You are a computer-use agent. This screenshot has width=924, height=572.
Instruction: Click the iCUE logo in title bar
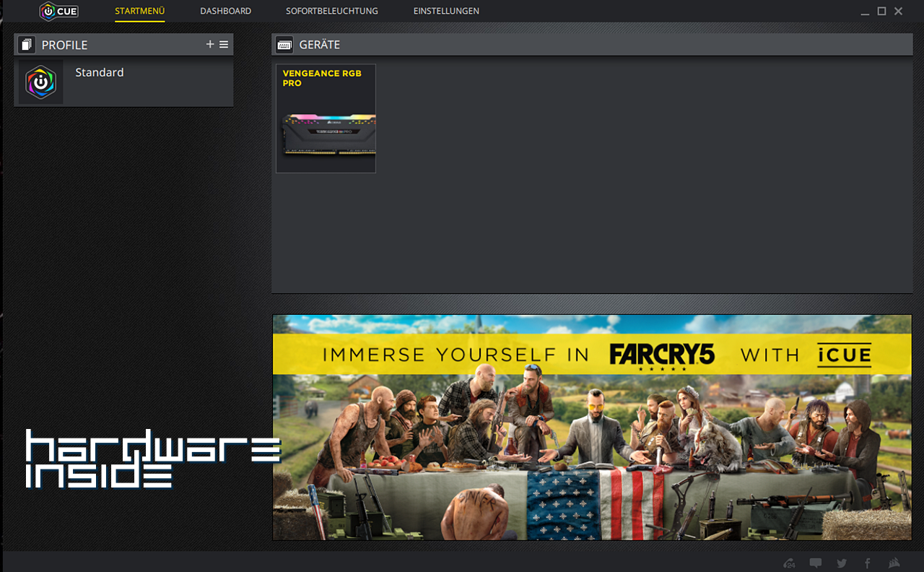(x=59, y=11)
